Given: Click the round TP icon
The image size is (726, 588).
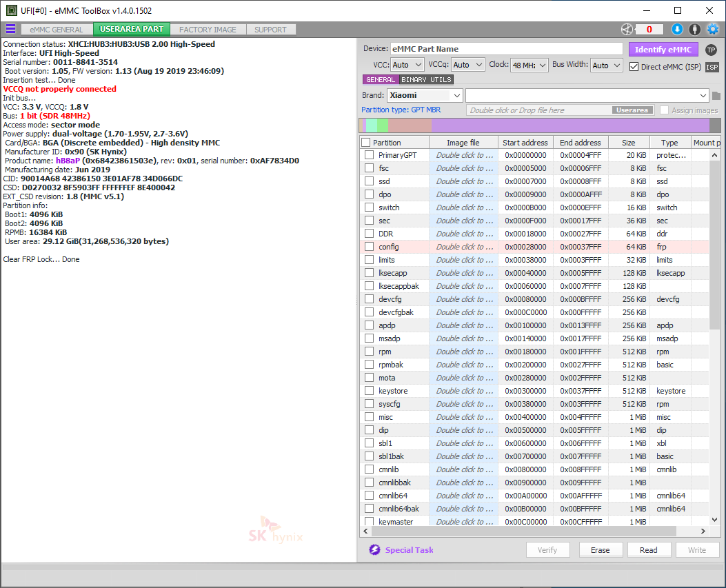Looking at the screenshot, I should (x=712, y=50).
